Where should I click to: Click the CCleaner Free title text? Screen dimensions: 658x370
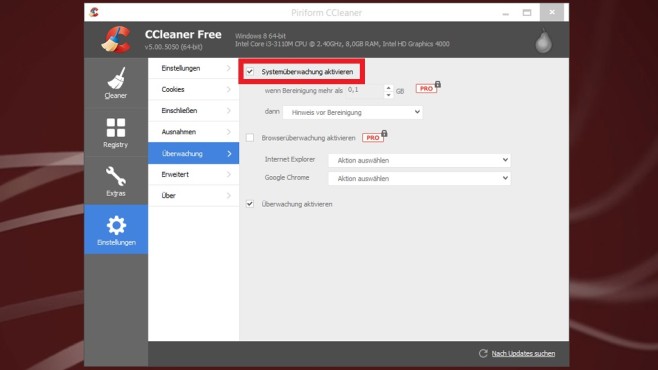tap(183, 34)
